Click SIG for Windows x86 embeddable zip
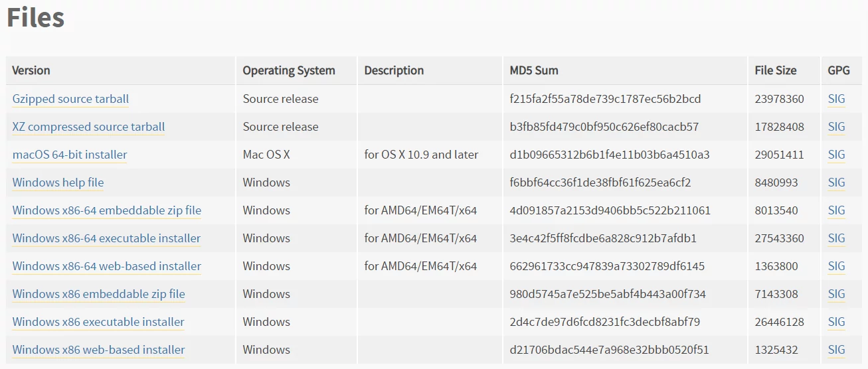This screenshot has width=868, height=369. 836,294
